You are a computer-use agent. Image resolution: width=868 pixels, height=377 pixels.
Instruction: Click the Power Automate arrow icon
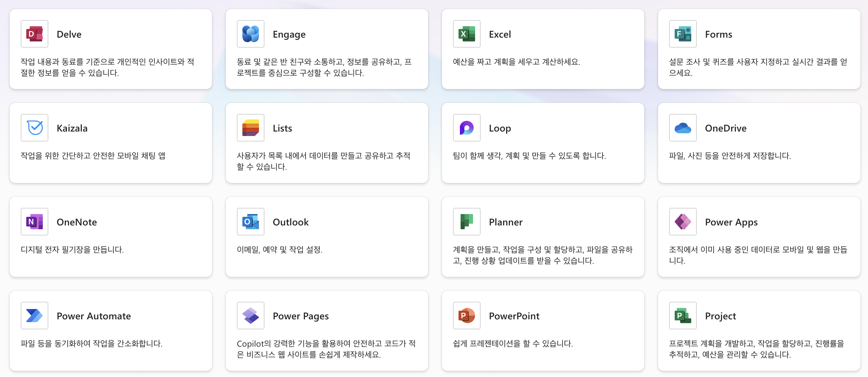coord(35,316)
